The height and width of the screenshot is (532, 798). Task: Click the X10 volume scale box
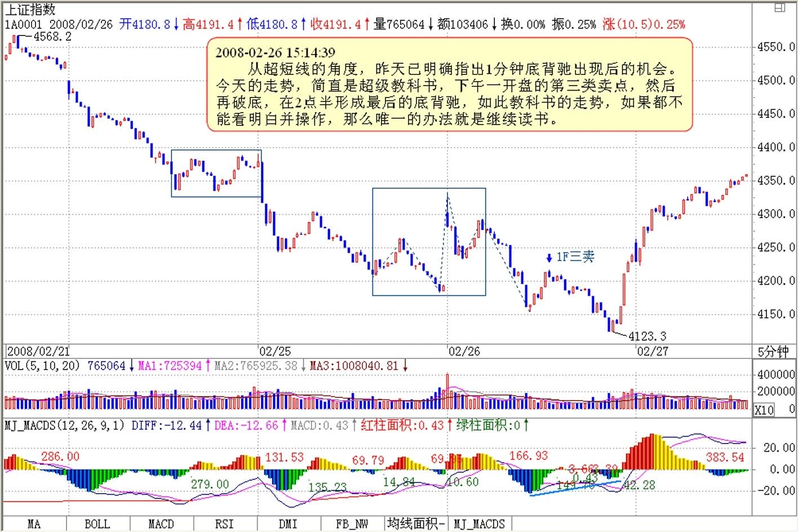[x=764, y=410]
